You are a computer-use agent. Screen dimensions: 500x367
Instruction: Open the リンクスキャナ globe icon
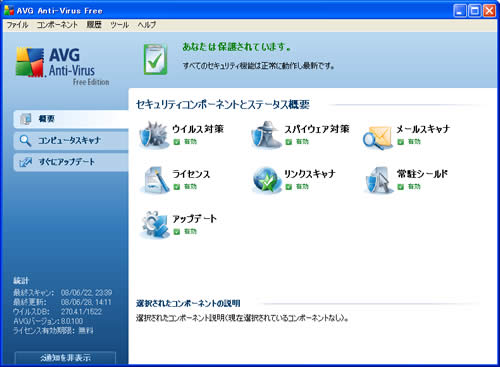pos(266,180)
